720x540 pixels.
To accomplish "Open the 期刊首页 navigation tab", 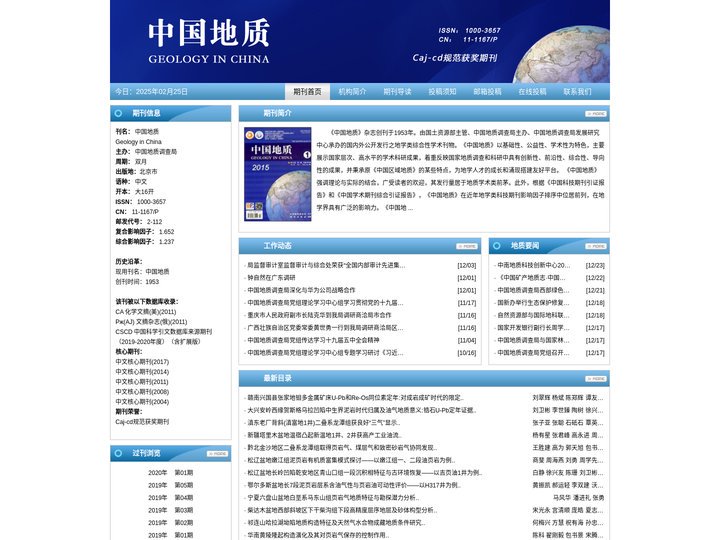I will tap(307, 91).
